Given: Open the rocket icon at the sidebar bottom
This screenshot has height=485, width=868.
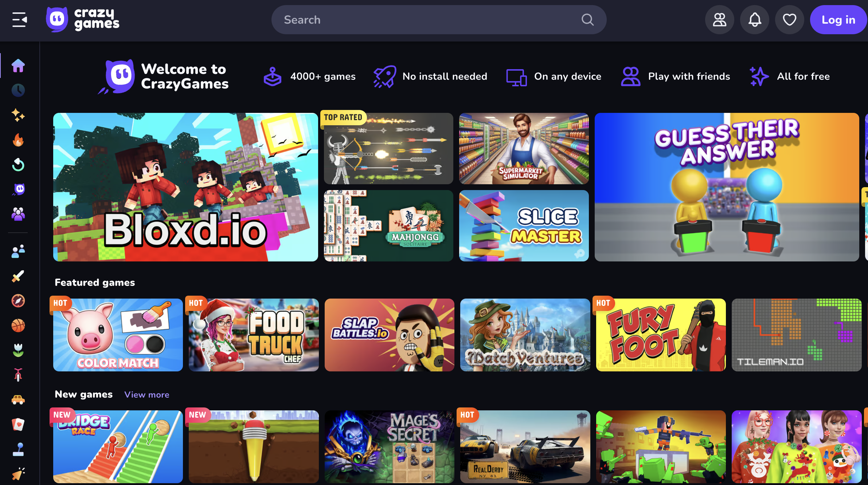Looking at the screenshot, I should (18, 474).
